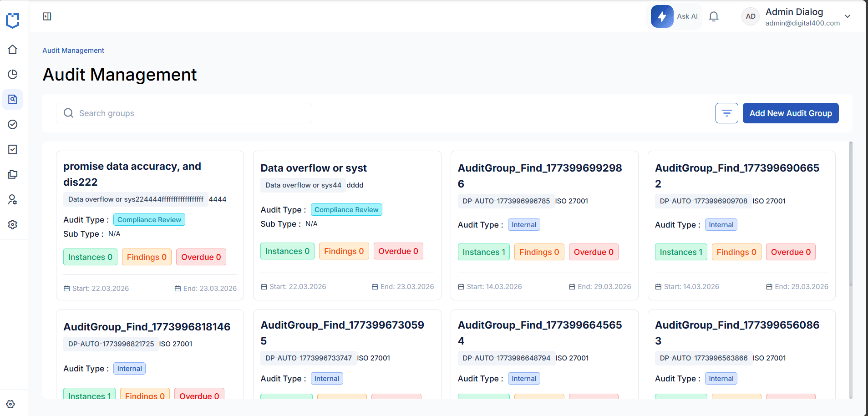Open AuditGroup_Find_1773996730595 card title
The width and height of the screenshot is (868, 416).
click(342, 333)
